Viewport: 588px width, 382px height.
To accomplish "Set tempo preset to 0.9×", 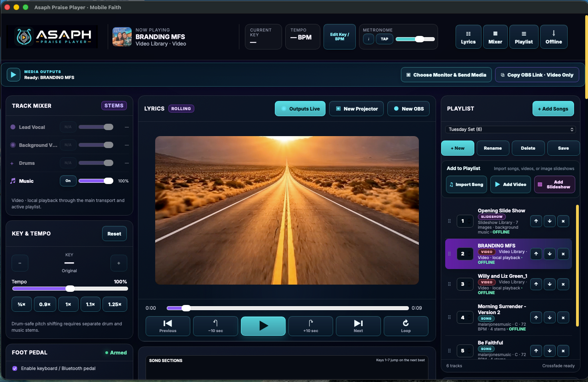I will 45,304.
